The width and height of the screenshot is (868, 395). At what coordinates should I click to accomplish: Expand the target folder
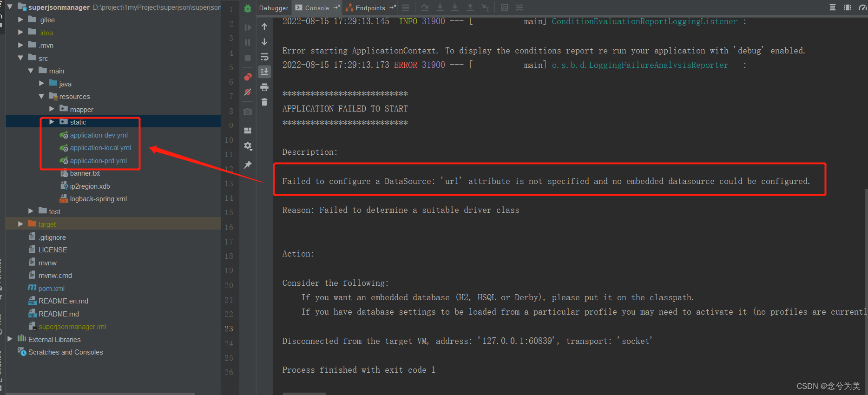pyautogui.click(x=20, y=224)
